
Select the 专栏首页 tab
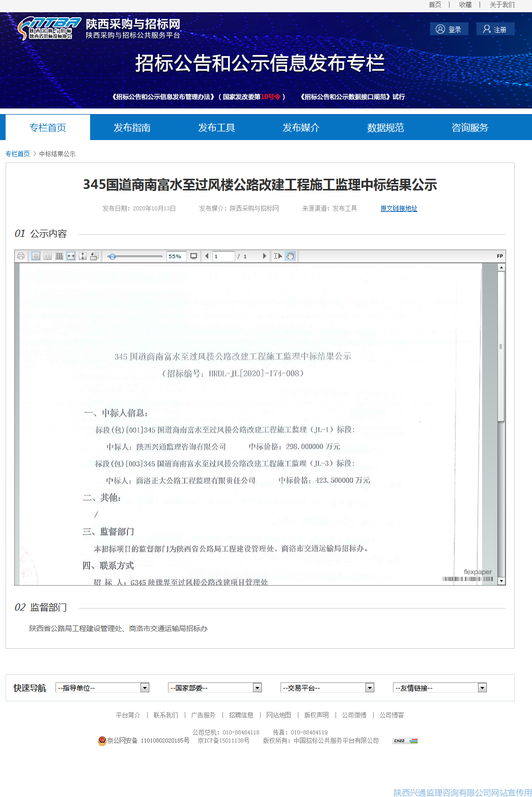[48, 127]
